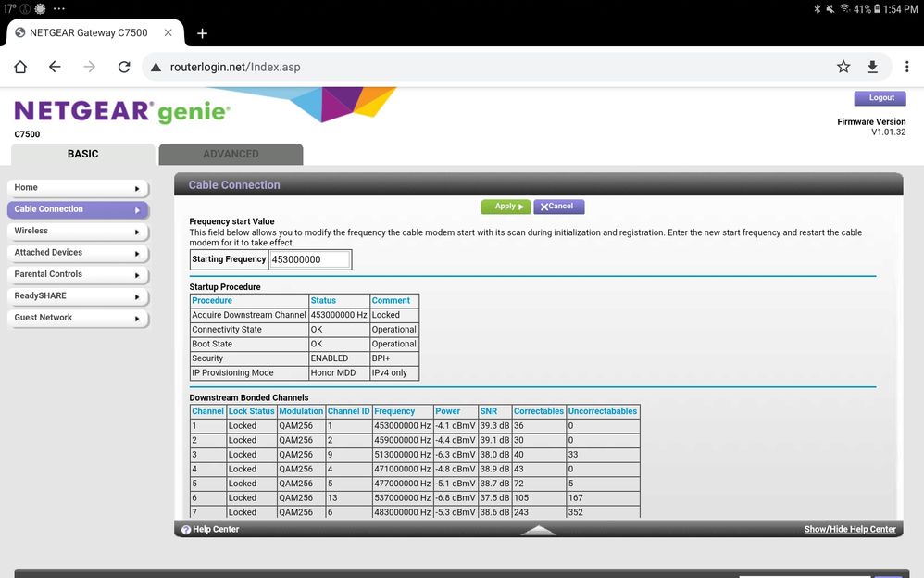Tap the browser home icon
The image size is (924, 578).
20,67
